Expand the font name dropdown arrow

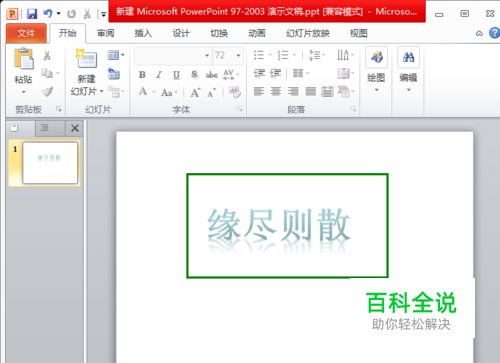tap(207, 56)
